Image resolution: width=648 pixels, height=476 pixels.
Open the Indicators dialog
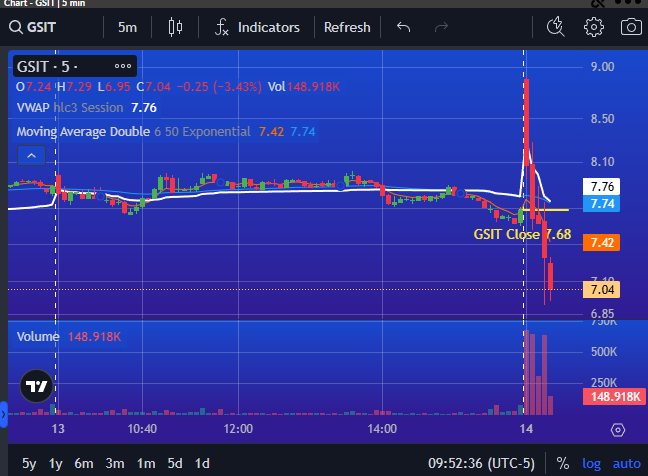(x=257, y=27)
